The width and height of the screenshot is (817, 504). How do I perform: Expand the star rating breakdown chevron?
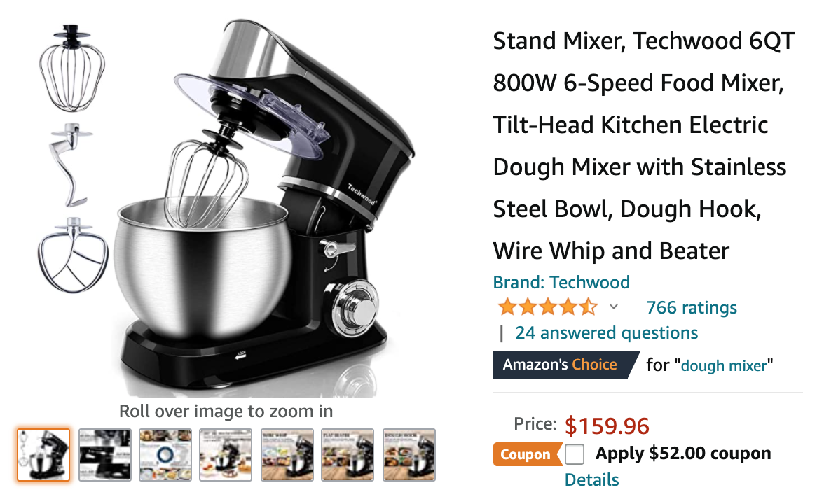pyautogui.click(x=614, y=307)
